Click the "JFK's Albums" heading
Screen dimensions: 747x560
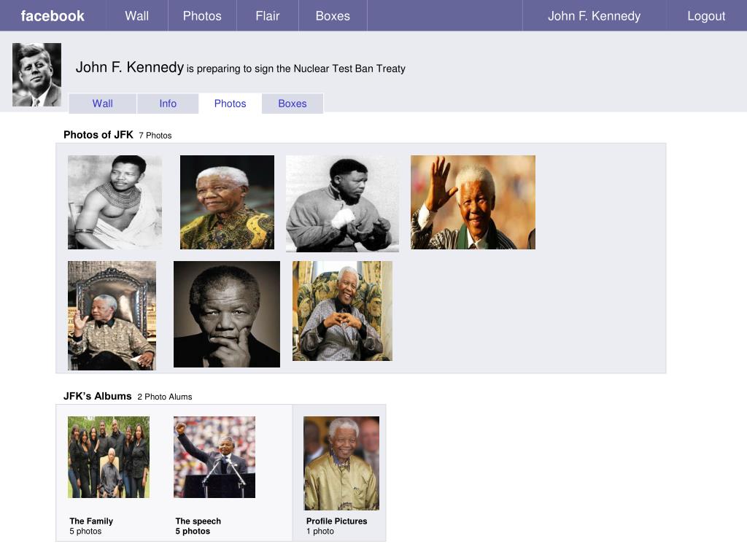(97, 396)
